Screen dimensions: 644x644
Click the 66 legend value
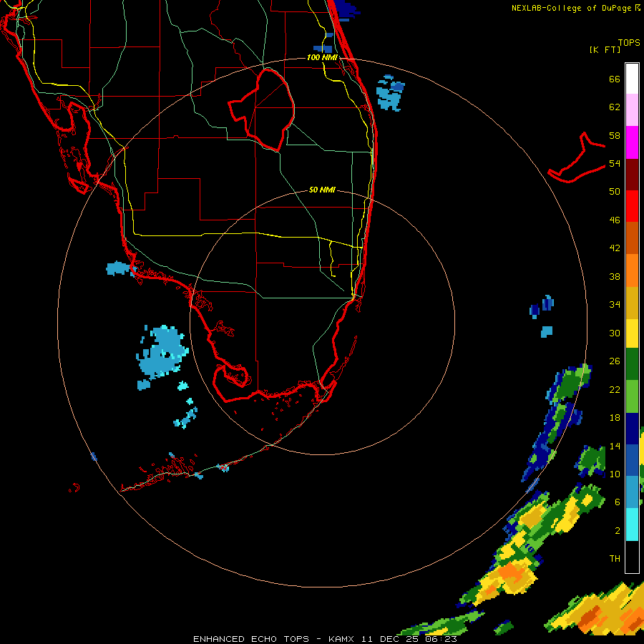[615, 79]
